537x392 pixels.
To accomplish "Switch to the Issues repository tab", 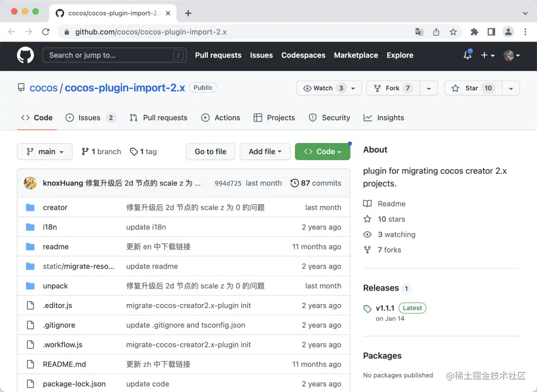I will (90, 118).
